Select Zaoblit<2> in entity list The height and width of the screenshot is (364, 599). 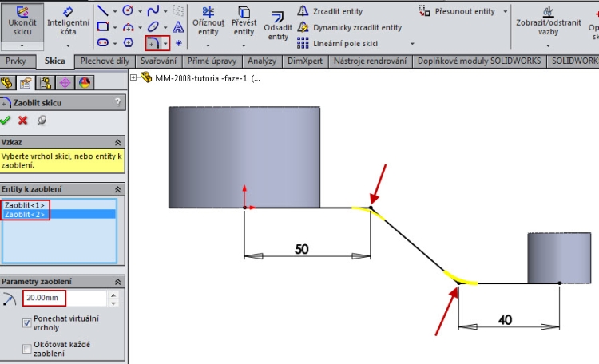pyautogui.click(x=59, y=214)
